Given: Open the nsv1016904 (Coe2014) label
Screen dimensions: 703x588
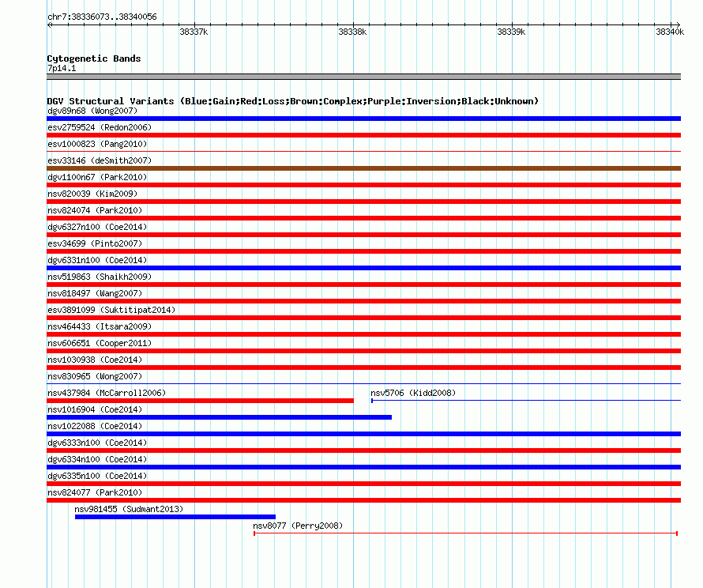Looking at the screenshot, I should click(95, 409).
